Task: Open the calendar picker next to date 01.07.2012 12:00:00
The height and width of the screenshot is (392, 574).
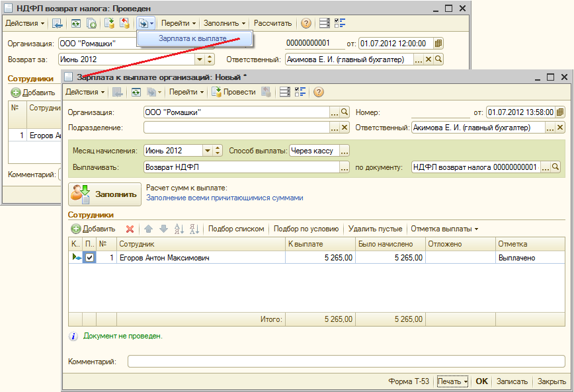Action: [x=438, y=44]
